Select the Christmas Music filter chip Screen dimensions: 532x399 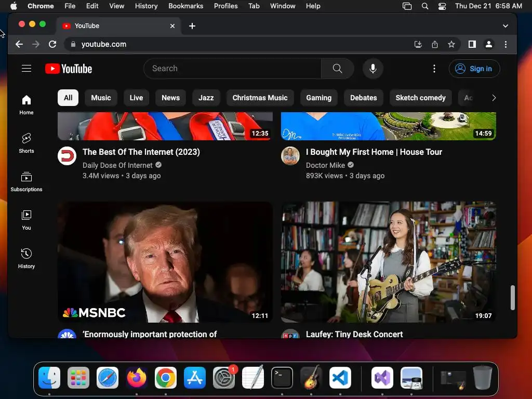(x=260, y=98)
